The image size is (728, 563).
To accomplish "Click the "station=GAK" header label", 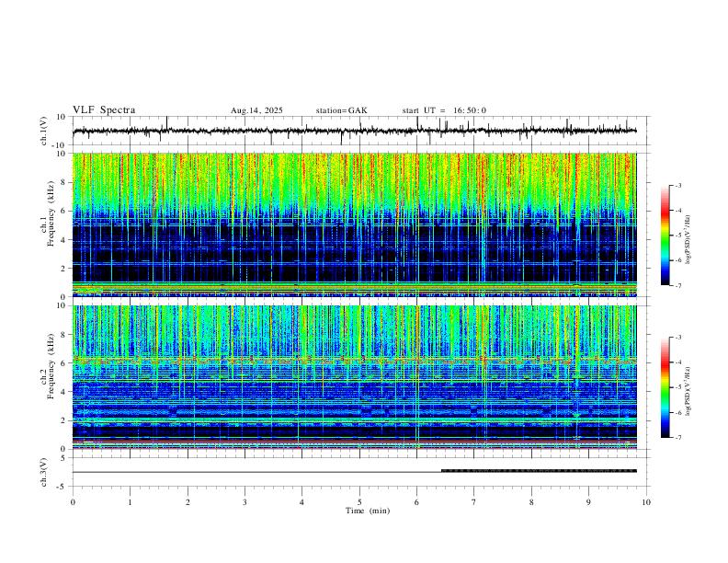I will [341, 110].
